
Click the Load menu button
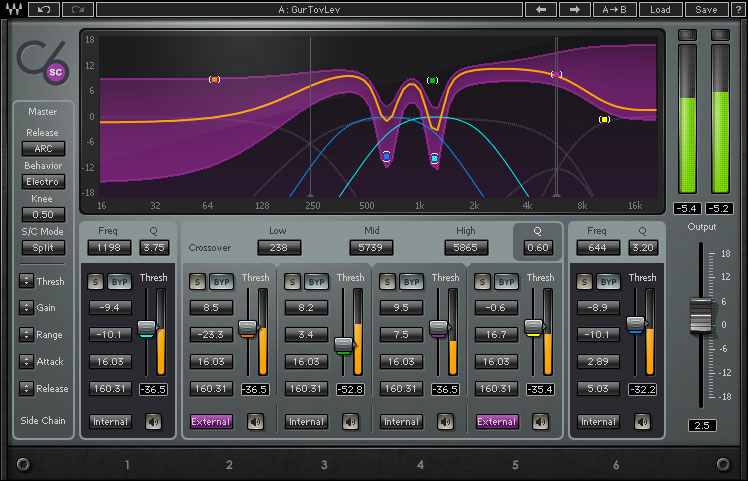pos(660,10)
